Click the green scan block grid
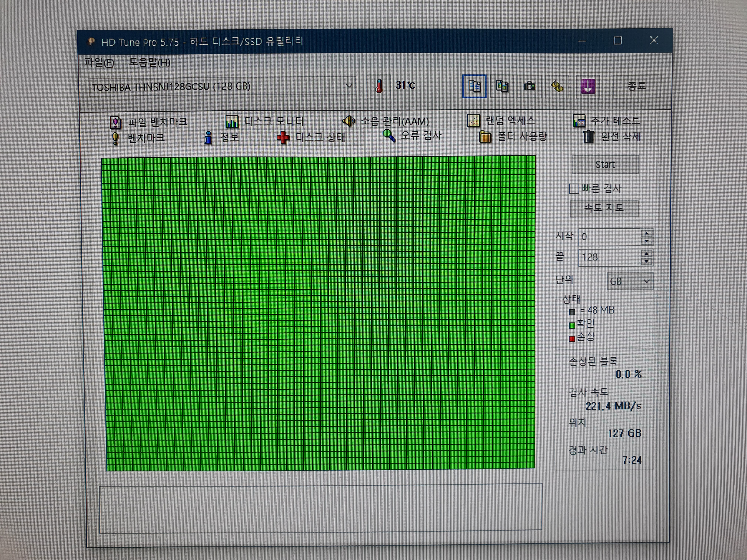The height and width of the screenshot is (560, 747). [x=319, y=313]
